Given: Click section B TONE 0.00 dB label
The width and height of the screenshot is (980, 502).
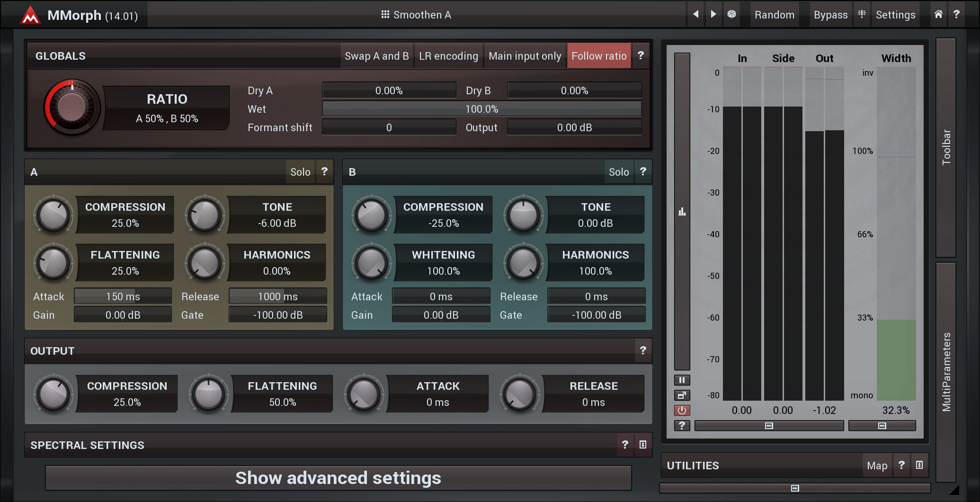Looking at the screenshot, I should tap(595, 215).
